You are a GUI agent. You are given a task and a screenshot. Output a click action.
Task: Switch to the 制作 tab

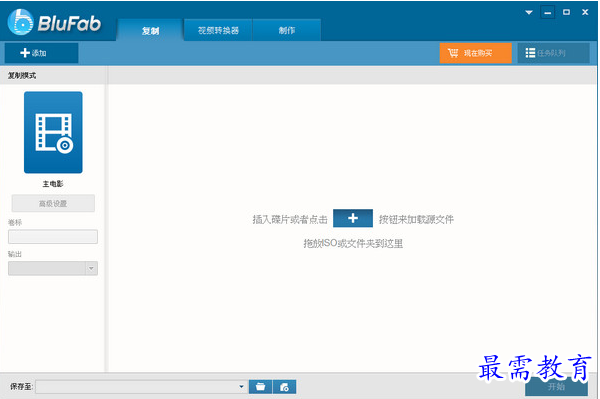(287, 30)
